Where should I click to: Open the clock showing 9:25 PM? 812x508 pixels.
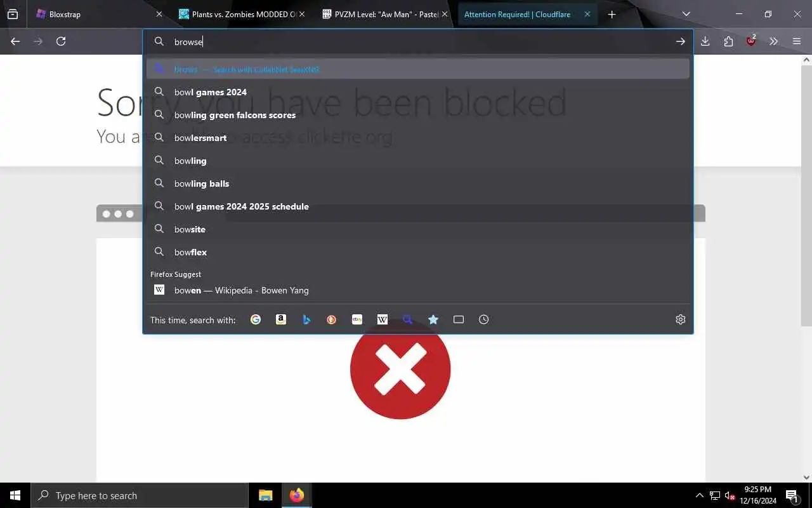758,495
